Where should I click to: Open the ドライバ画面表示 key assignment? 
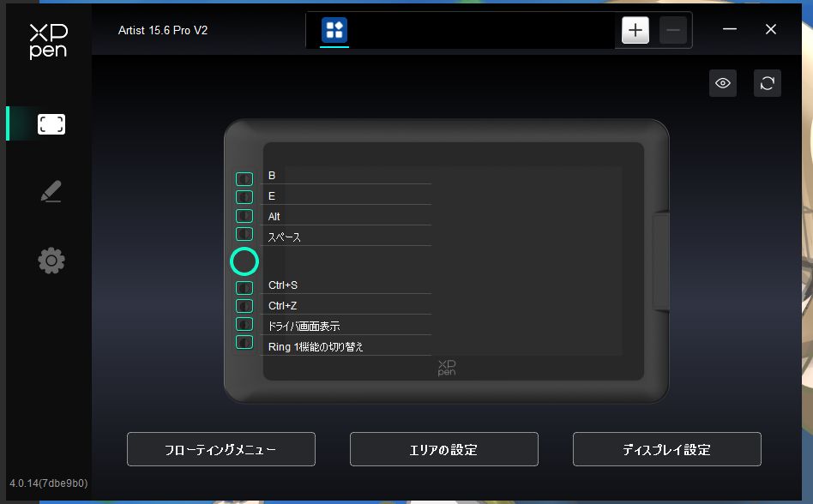[x=347, y=327]
